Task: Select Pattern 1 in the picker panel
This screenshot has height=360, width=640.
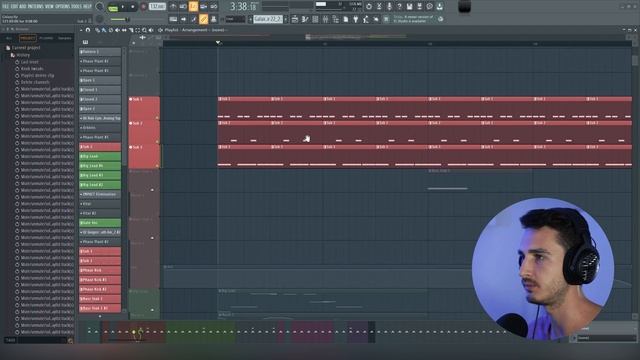Action: point(100,52)
